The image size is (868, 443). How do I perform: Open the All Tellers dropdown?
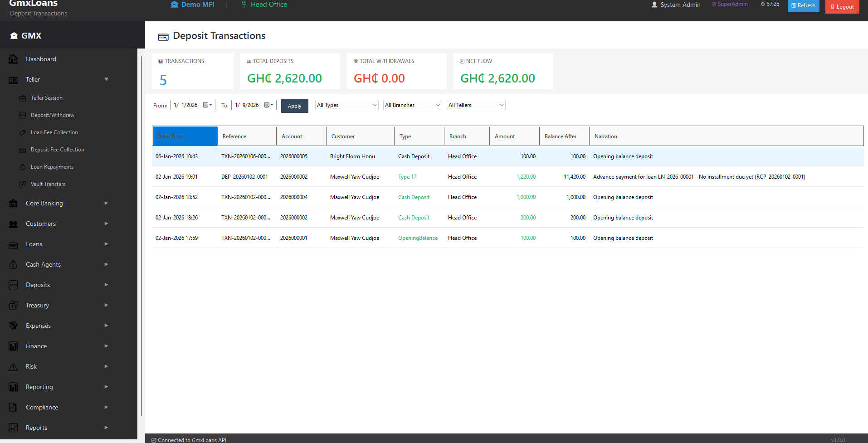(476, 105)
